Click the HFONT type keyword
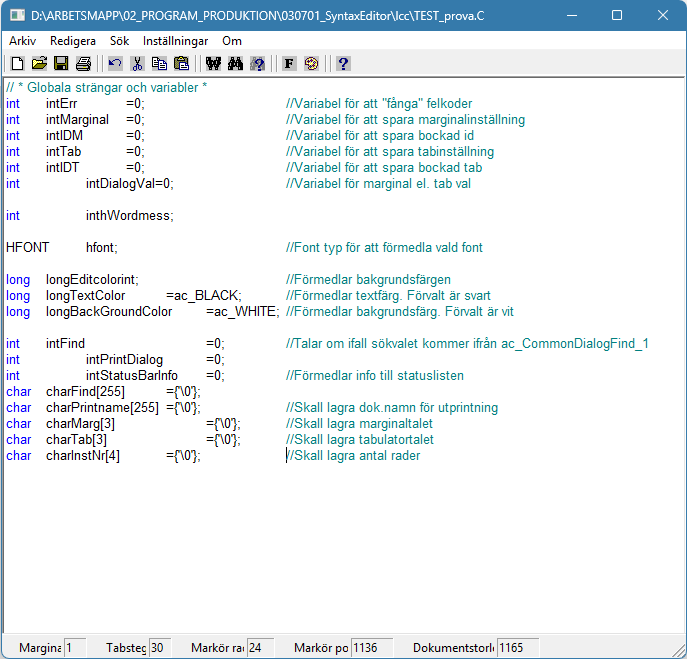The image size is (687, 659). point(28,248)
